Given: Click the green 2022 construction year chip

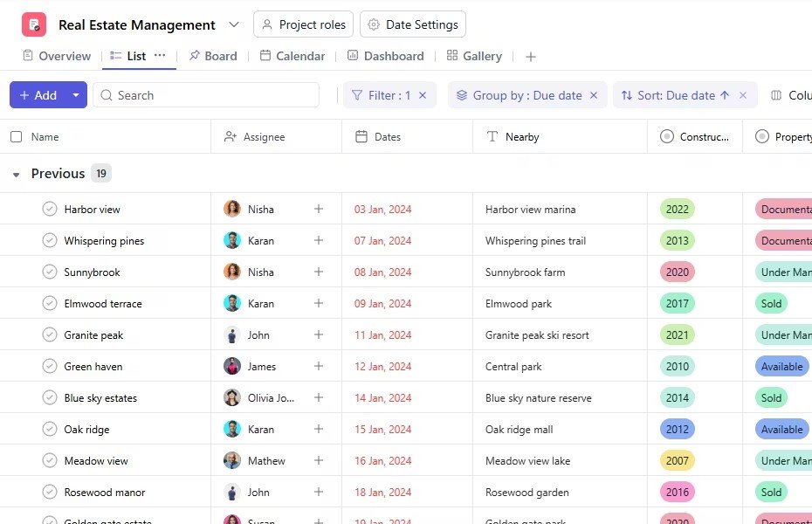Looking at the screenshot, I should pyautogui.click(x=678, y=209).
